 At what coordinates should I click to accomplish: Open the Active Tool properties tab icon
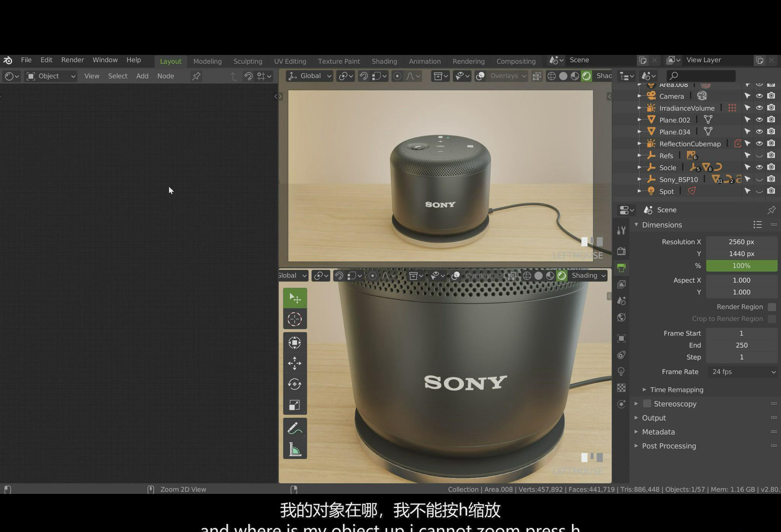click(x=621, y=230)
